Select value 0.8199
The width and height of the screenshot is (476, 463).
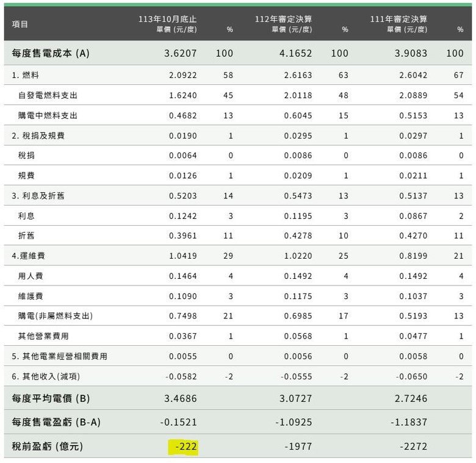coord(414,256)
